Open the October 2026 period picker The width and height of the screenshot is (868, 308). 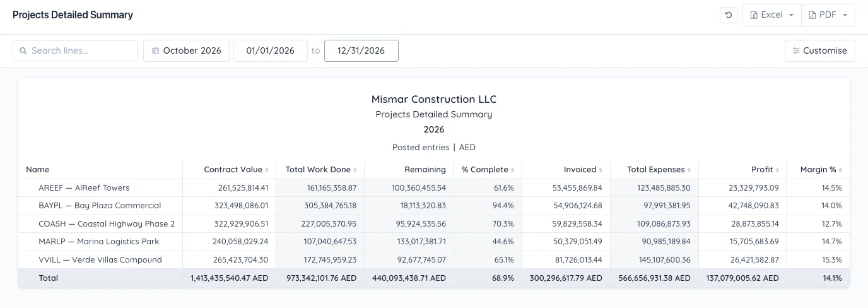pyautogui.click(x=186, y=50)
